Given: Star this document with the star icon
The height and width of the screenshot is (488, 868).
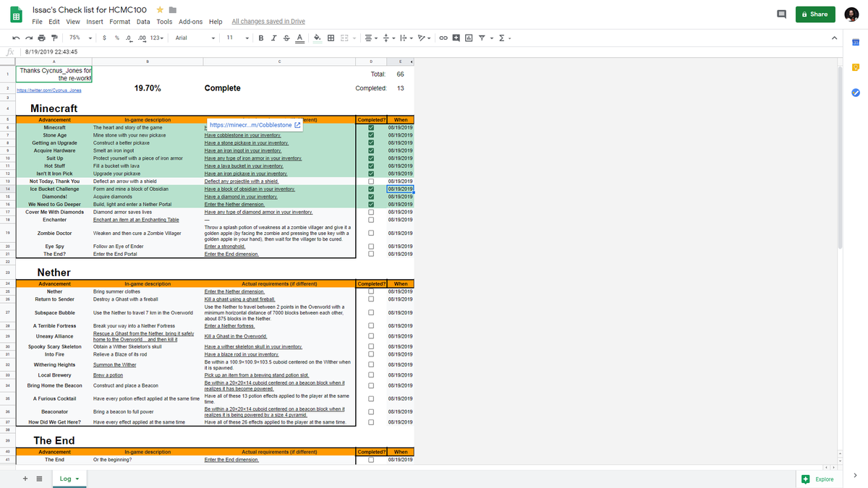Looking at the screenshot, I should click(159, 10).
